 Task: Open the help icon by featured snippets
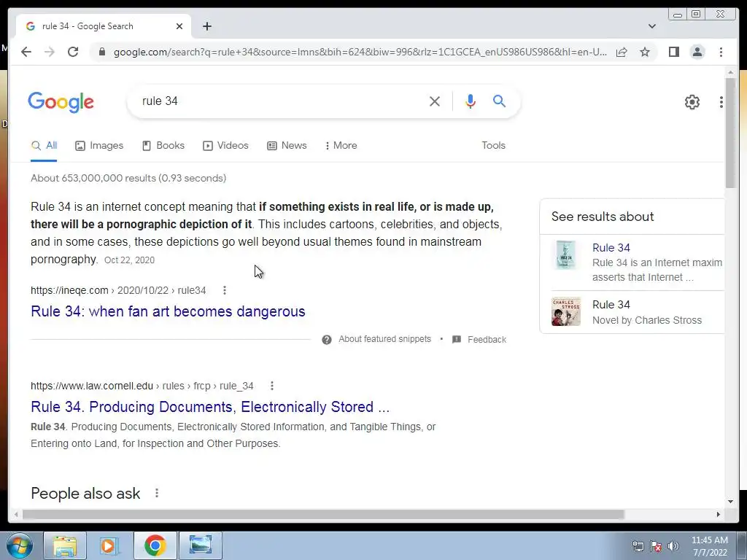coord(327,340)
